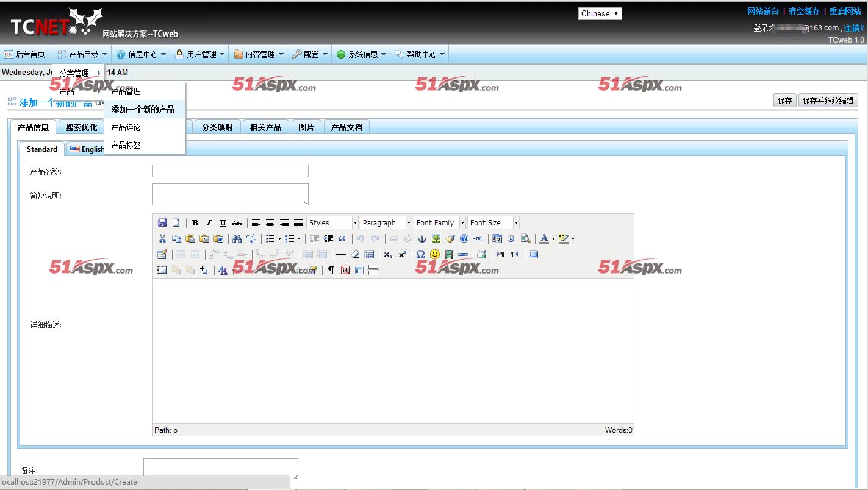The width and height of the screenshot is (868, 490).
Task: Open HTML source editor icon
Action: pyautogui.click(x=478, y=238)
